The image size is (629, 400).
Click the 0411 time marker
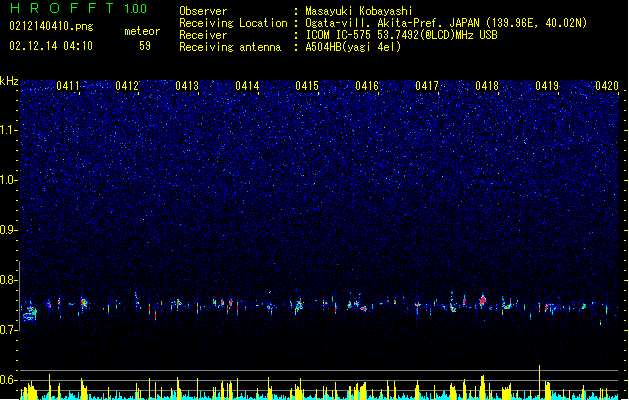68,86
